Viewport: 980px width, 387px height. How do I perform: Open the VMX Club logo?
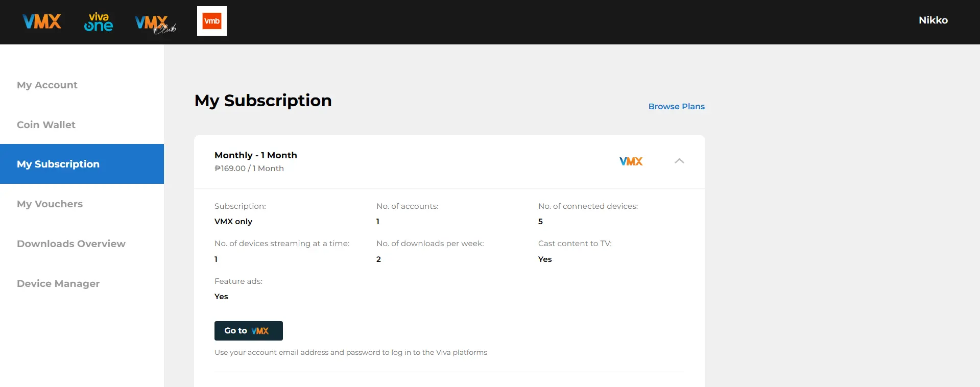156,24
